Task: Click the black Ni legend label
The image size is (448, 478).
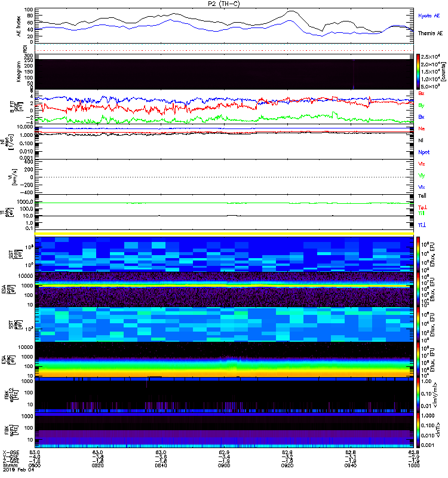Action: [x=421, y=140]
